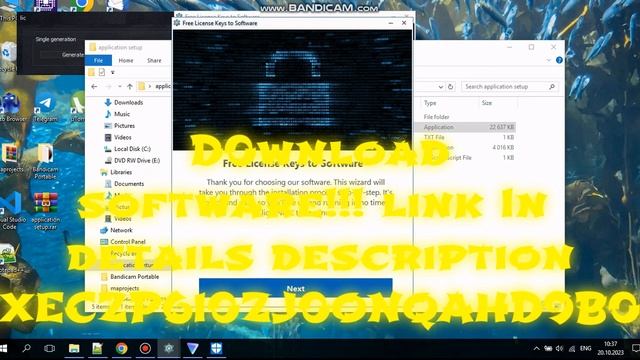
Task: Open the Share tab in File Explorer
Action: (154, 60)
